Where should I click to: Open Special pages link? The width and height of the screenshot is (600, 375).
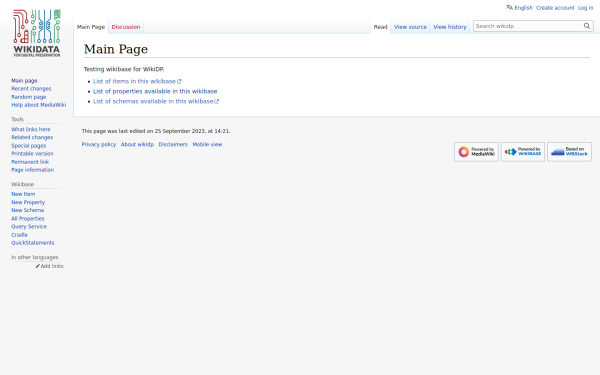[28, 145]
